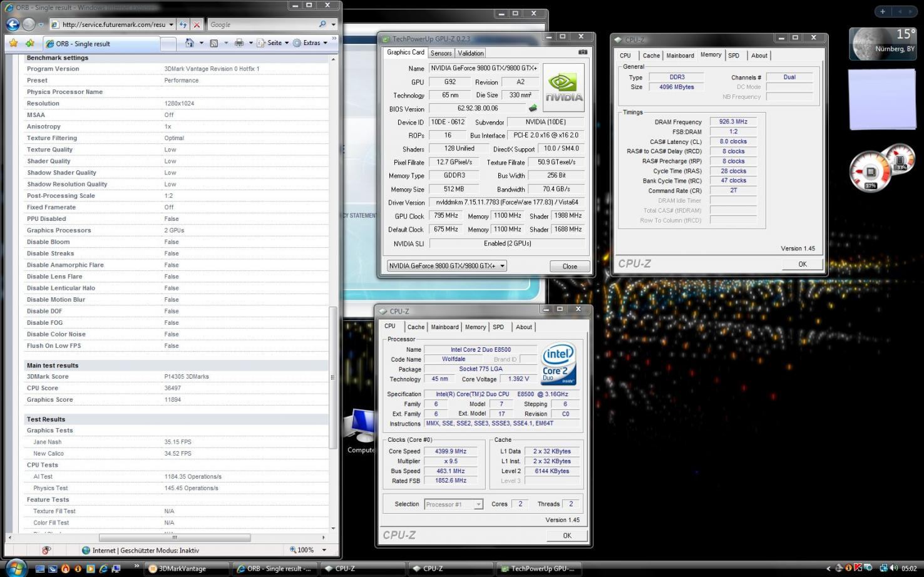Click the 3DMark Score value P14305
924x577 pixels.
(187, 377)
